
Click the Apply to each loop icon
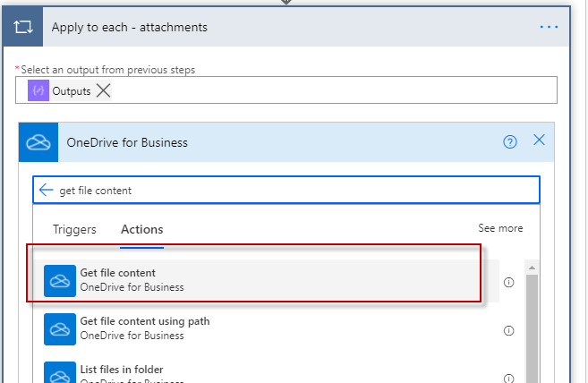[x=22, y=28]
